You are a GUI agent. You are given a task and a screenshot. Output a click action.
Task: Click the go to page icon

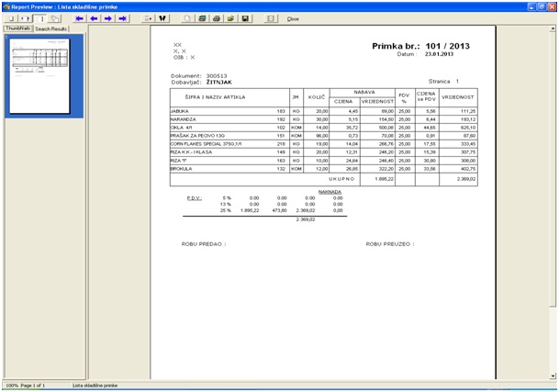148,18
